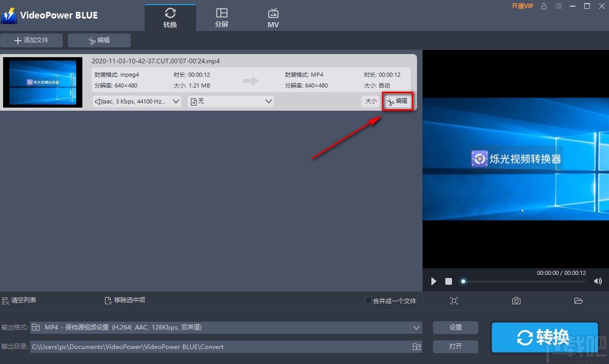Open the 分屏 split-screen tab
609x364 pixels.
point(221,18)
